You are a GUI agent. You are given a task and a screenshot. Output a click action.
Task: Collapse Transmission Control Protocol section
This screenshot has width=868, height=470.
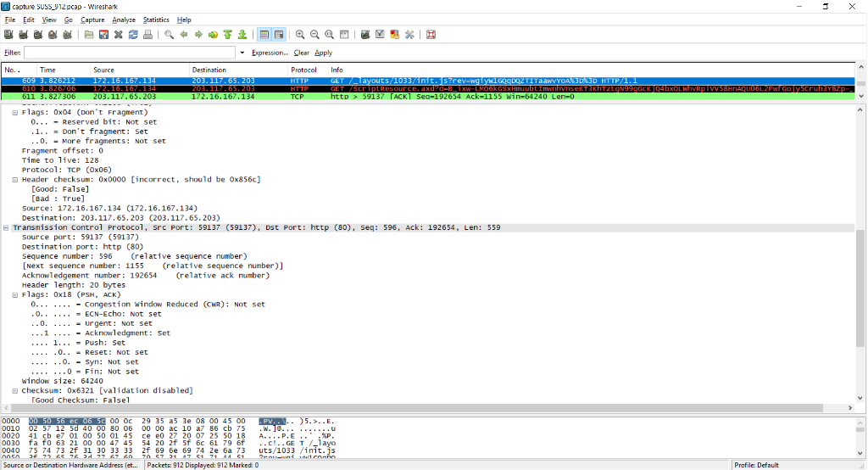tap(6, 228)
